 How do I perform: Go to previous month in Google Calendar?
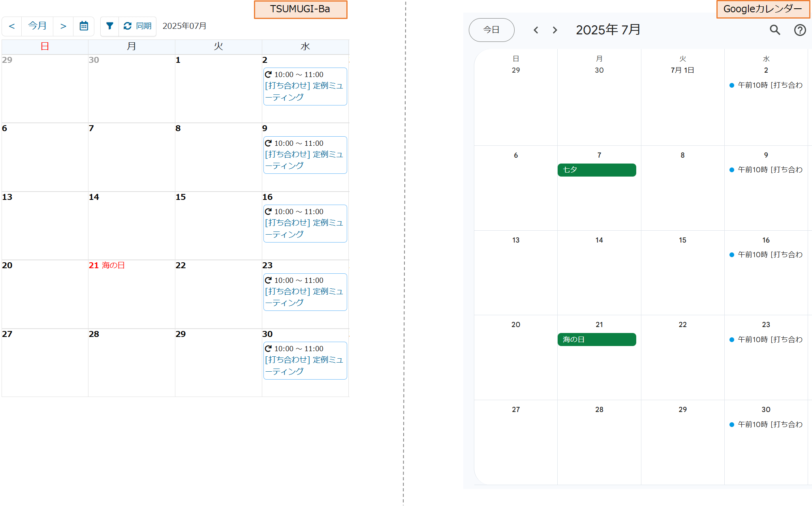coord(536,30)
